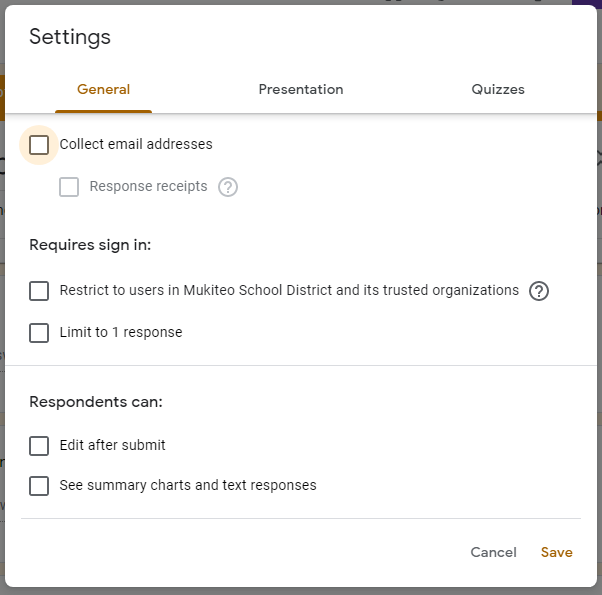Open help icon beside Restrict to users option
Screen dimensions: 602x595
click(x=539, y=291)
